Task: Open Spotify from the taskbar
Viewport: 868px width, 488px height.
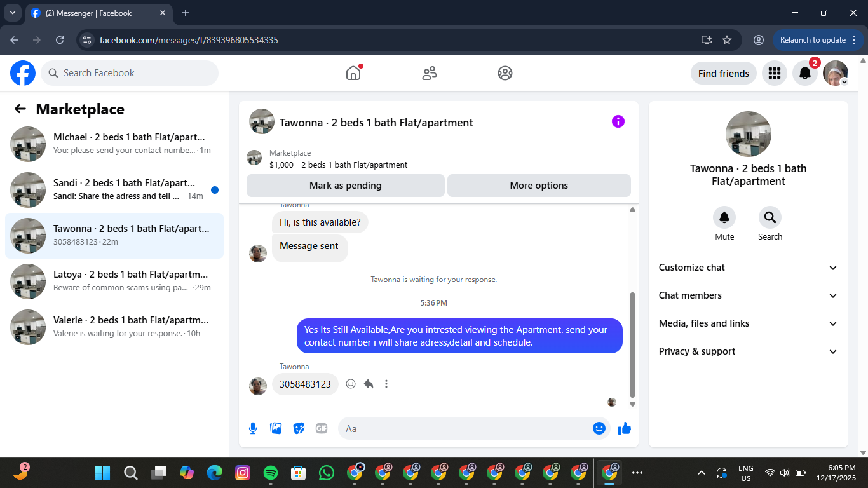Action: tap(271, 473)
